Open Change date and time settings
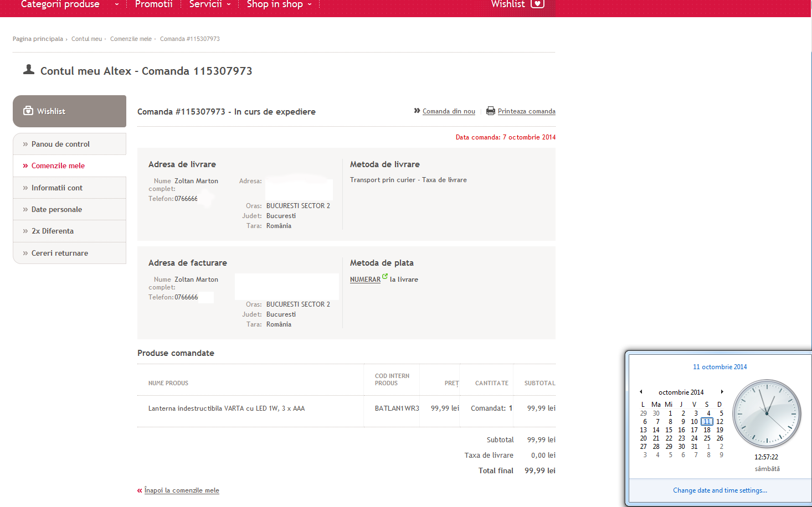812x507 pixels. coord(720,490)
